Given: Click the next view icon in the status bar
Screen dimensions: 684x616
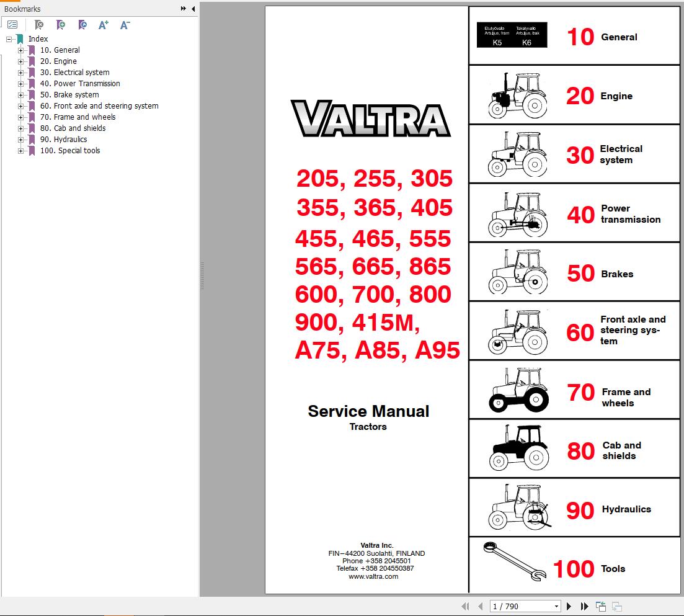Looking at the screenshot, I should [x=617, y=606].
